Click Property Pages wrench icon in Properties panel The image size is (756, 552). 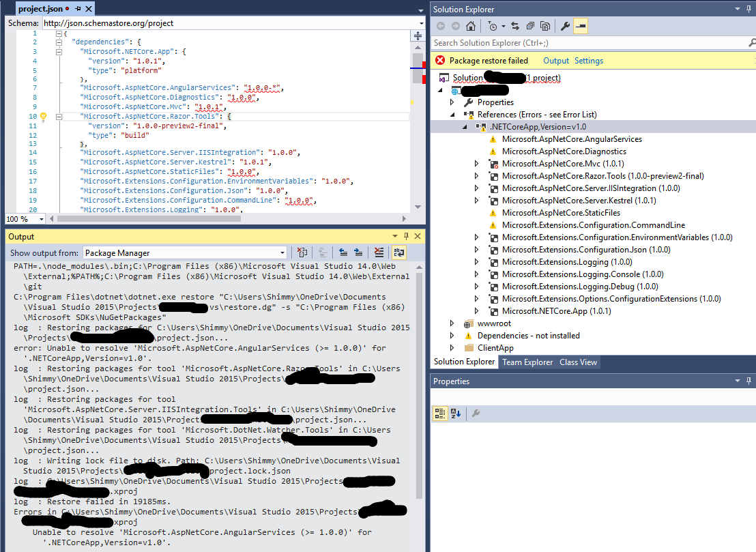[476, 413]
